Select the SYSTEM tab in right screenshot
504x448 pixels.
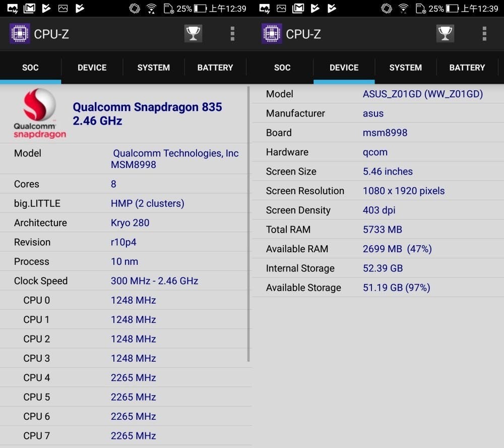point(405,68)
